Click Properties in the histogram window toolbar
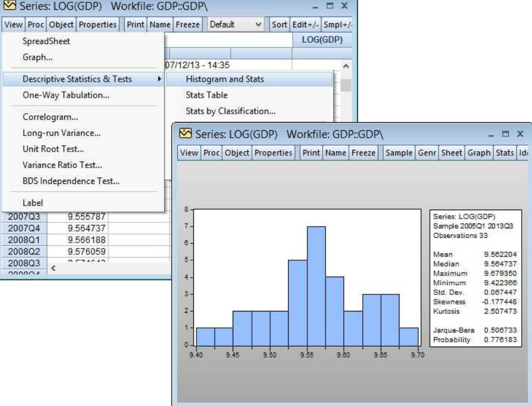Image resolution: width=532 pixels, height=406 pixels. click(273, 153)
